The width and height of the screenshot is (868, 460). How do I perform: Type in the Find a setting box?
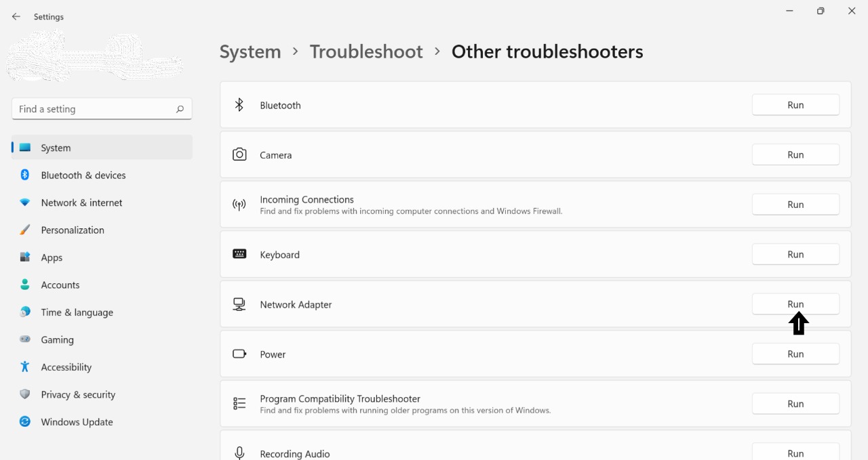(94, 109)
